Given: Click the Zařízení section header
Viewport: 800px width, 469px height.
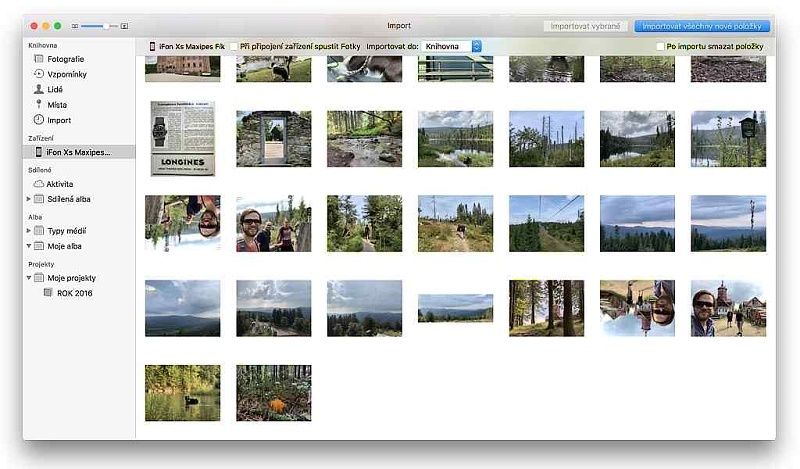Looking at the screenshot, I should 41,138.
